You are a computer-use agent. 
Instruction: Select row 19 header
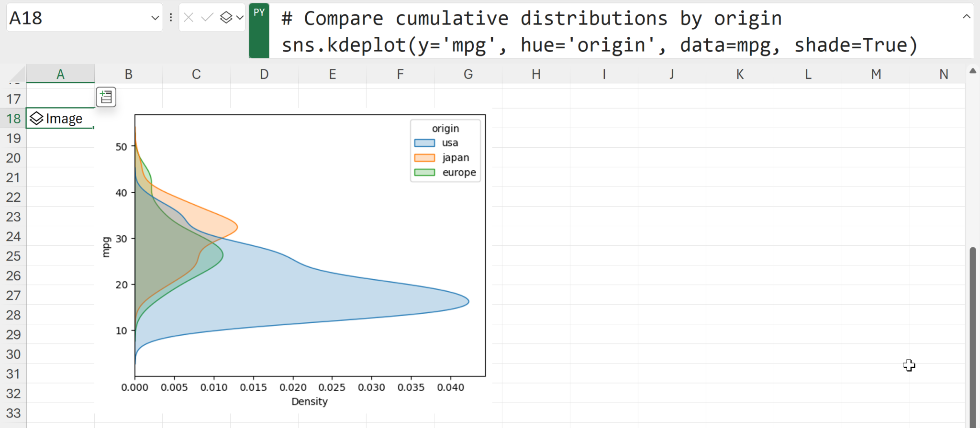pyautogui.click(x=13, y=138)
